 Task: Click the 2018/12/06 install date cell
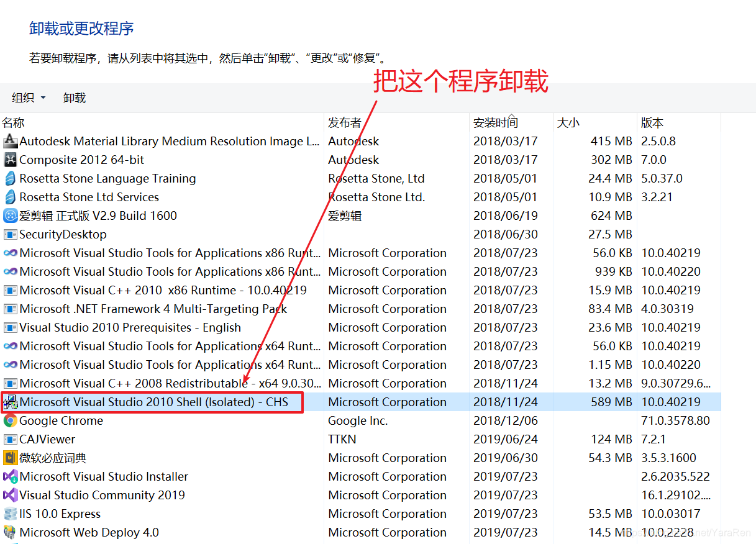pyautogui.click(x=506, y=420)
